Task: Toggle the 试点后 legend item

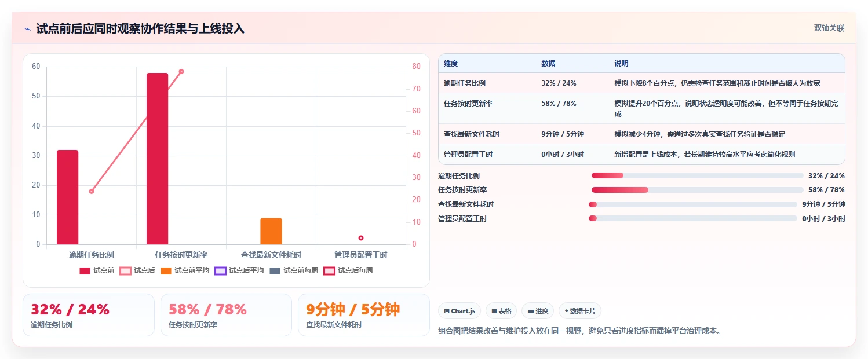Action: coord(137,270)
